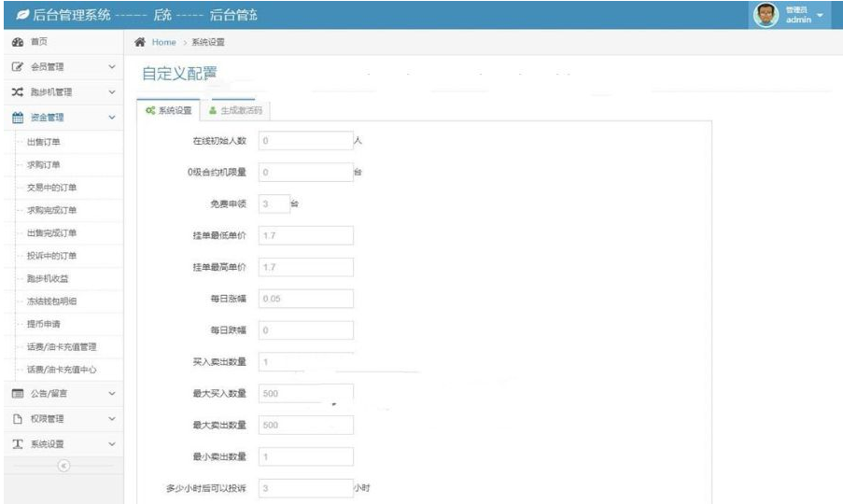Collapse the sidebar with the double-arrow button
843x504 pixels.
(63, 464)
